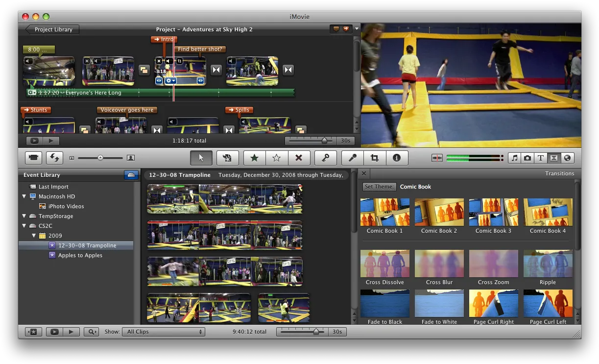Open the gear action menu on selected clip

(171, 81)
